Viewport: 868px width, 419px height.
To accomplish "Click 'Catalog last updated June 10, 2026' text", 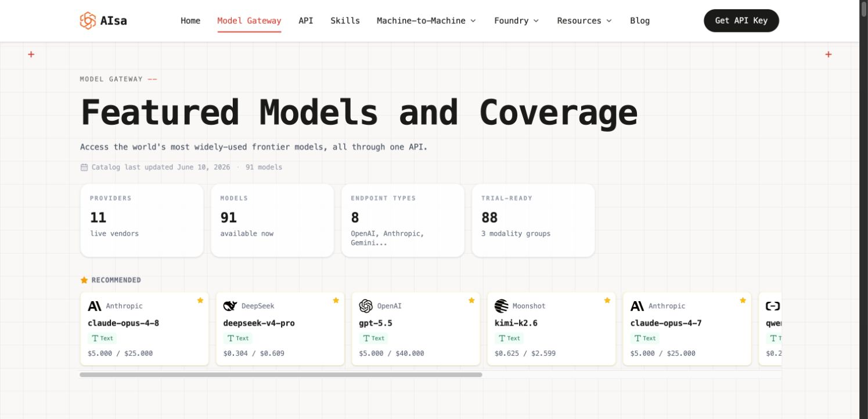I will 161,167.
